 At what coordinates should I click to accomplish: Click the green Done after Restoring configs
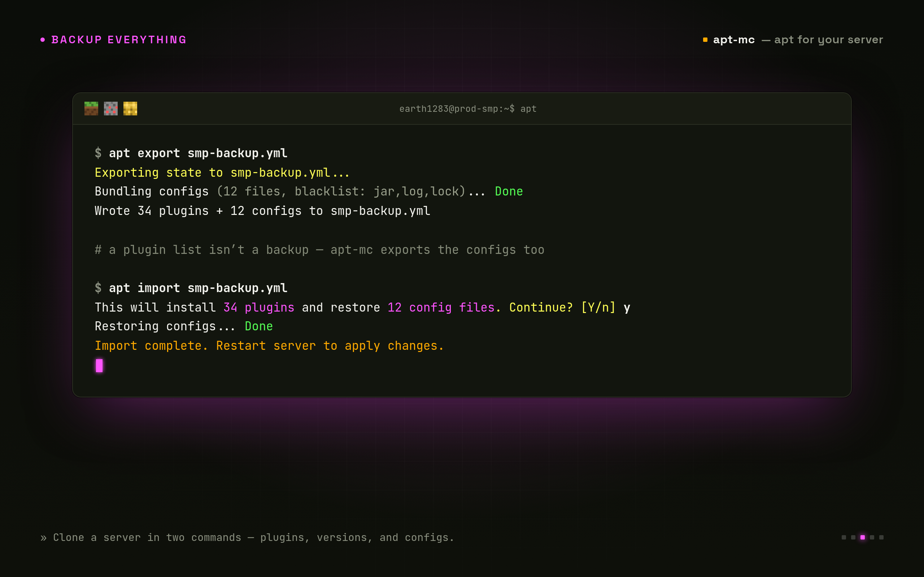(258, 326)
